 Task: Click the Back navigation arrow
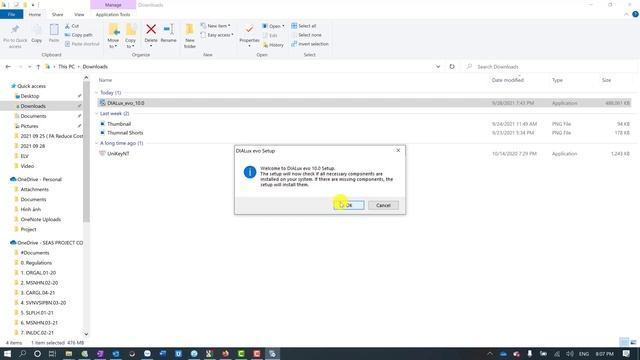tap(8, 67)
